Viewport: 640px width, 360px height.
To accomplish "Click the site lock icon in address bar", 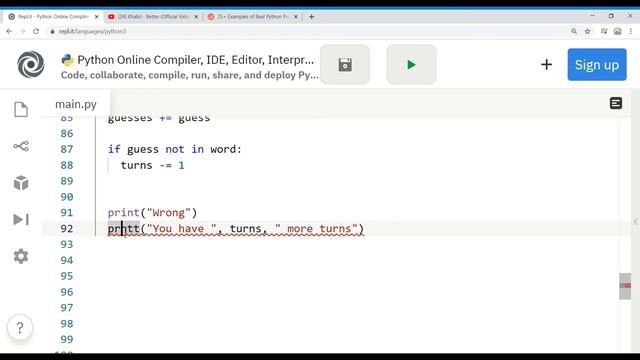I will click(x=52, y=31).
